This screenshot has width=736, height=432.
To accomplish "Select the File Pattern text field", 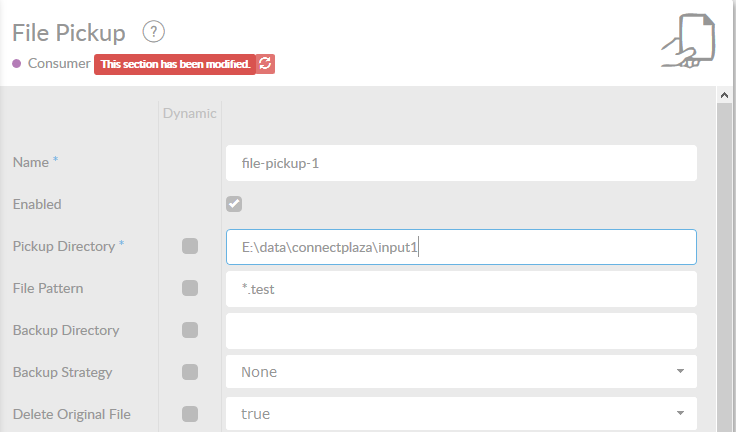I will point(461,289).
